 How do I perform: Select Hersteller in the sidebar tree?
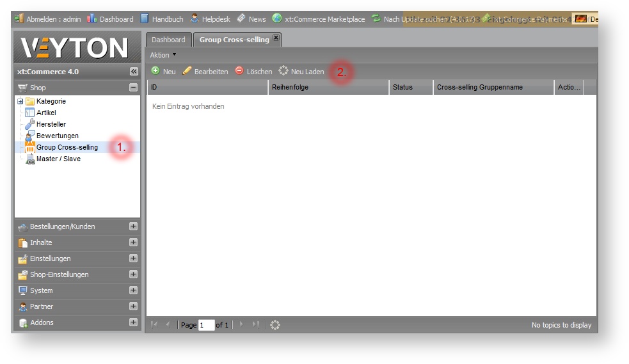[51, 124]
